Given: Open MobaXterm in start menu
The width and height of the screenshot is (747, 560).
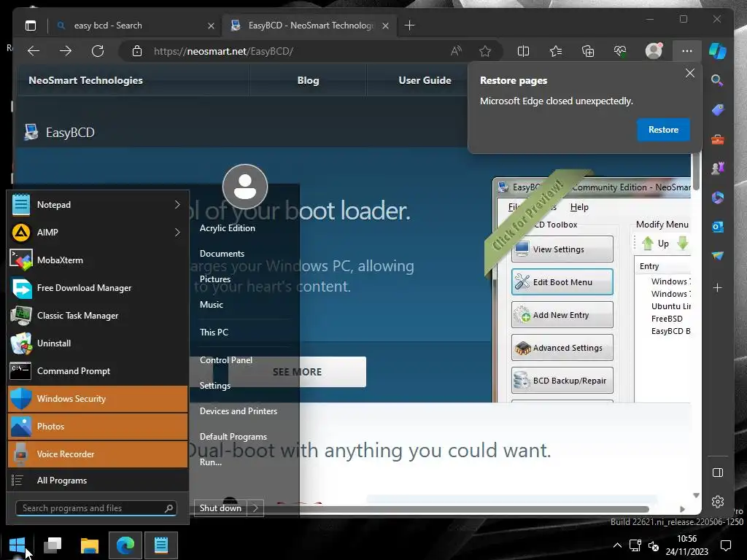Looking at the screenshot, I should 98,260.
